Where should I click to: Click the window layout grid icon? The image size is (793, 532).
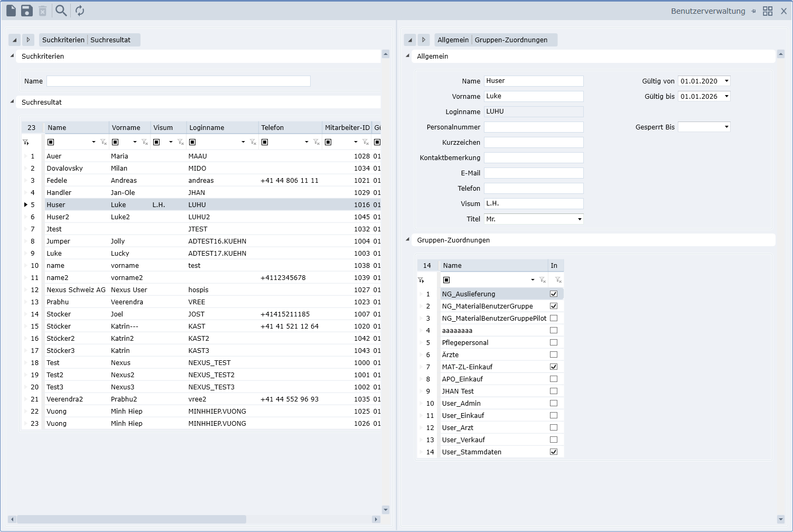pyautogui.click(x=768, y=11)
